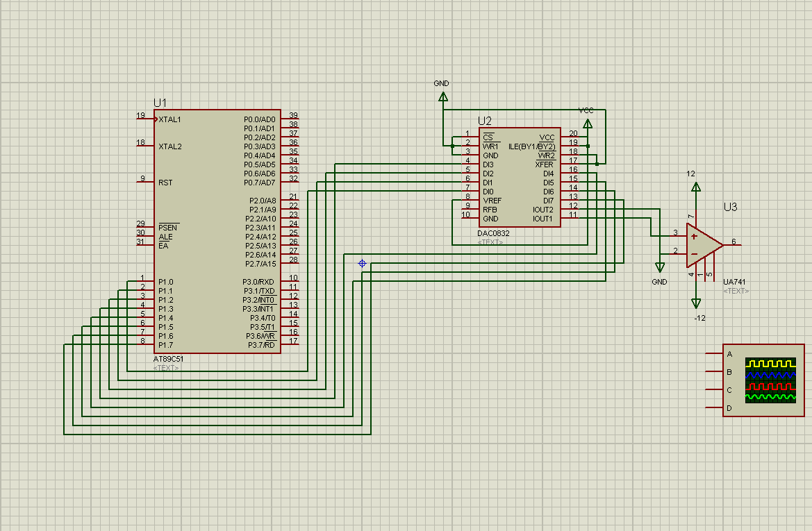Image resolution: width=812 pixels, height=531 pixels.
Task: Select the op-amp plus input sign
Action: click(x=694, y=237)
